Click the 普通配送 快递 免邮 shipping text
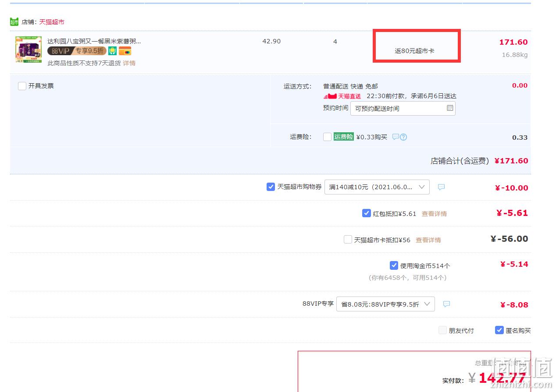This screenshot has height=392, width=556. coord(350,86)
